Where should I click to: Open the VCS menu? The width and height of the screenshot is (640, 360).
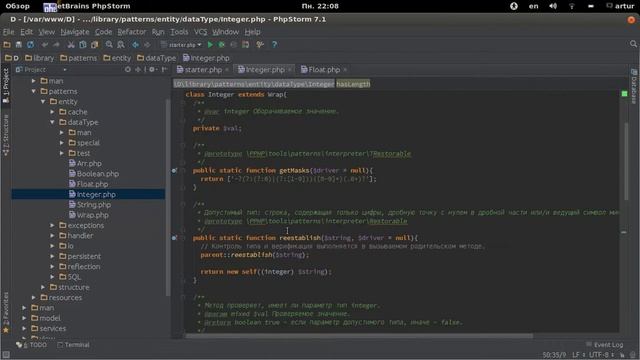200,32
